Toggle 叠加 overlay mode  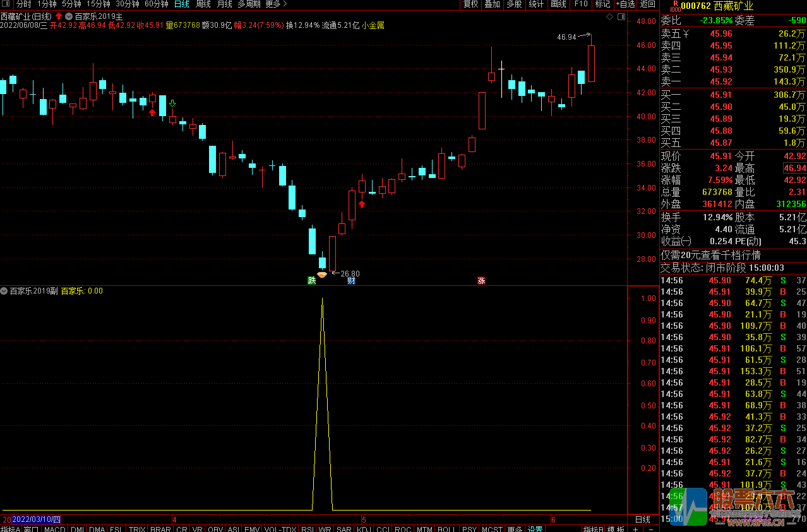492,4
